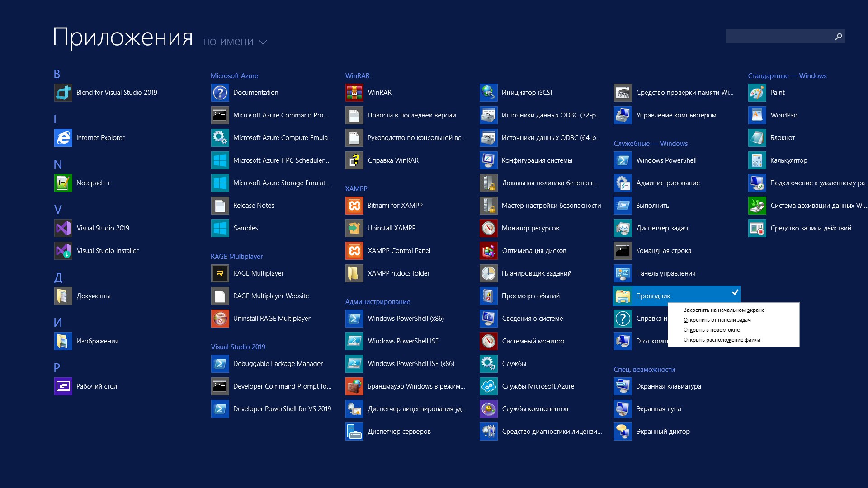Open Visual Studio Installer icon
This screenshot has width=868, height=488.
[x=63, y=251]
